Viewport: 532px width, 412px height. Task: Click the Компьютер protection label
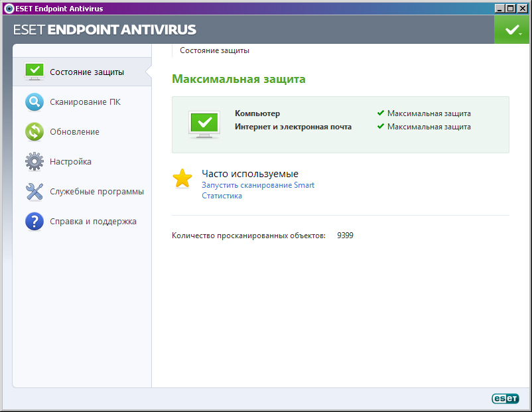(x=257, y=113)
